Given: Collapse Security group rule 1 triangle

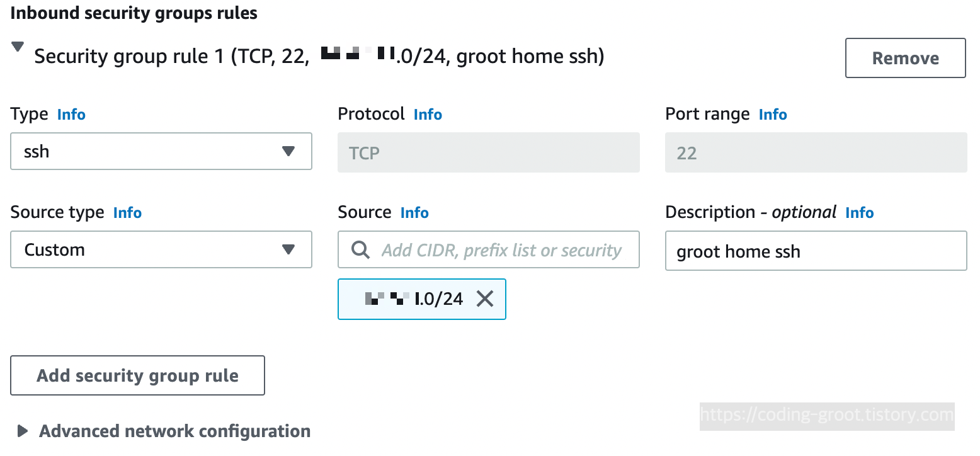Looking at the screenshot, I should 18,47.
